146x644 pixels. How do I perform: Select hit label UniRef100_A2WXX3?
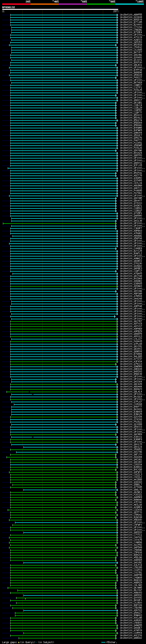click(131, 40)
